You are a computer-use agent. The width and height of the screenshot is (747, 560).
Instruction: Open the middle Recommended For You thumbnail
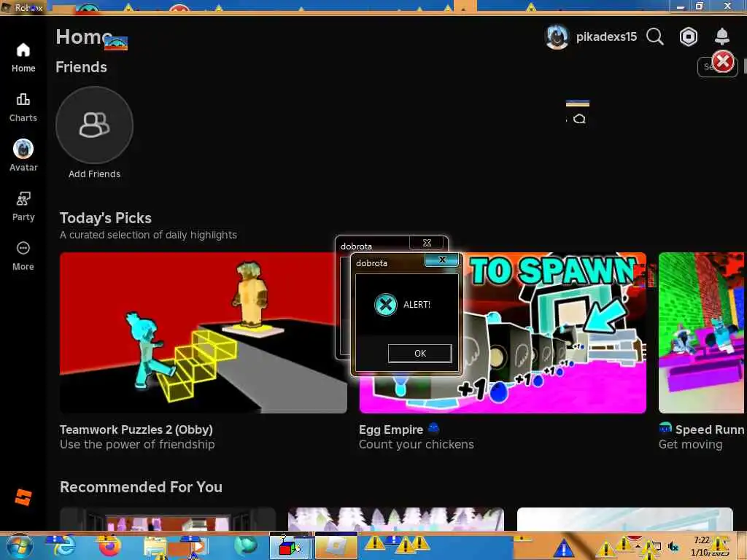(x=396, y=519)
